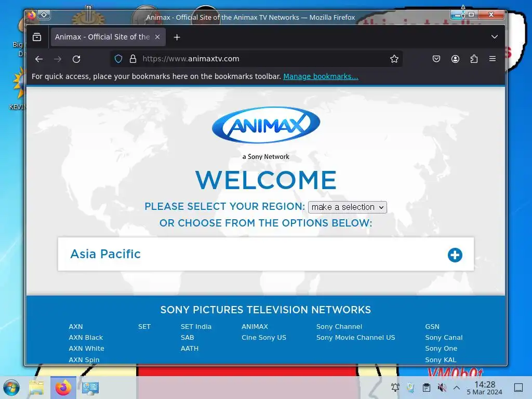Open the list all tabs chevron

tap(495, 37)
